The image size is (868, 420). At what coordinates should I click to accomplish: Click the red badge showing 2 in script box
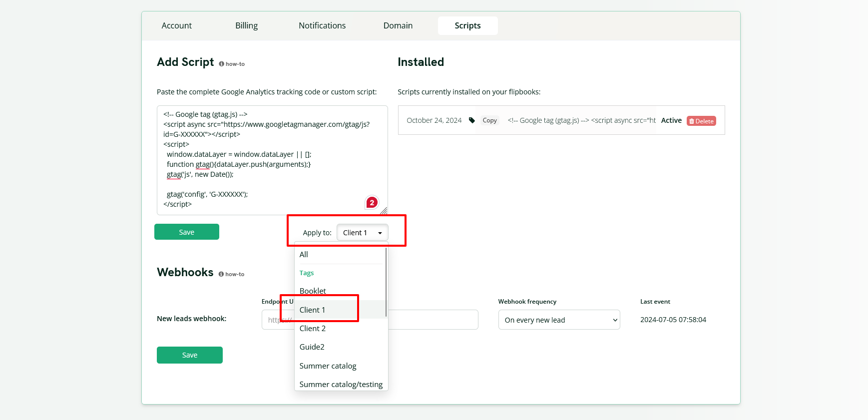(x=372, y=202)
